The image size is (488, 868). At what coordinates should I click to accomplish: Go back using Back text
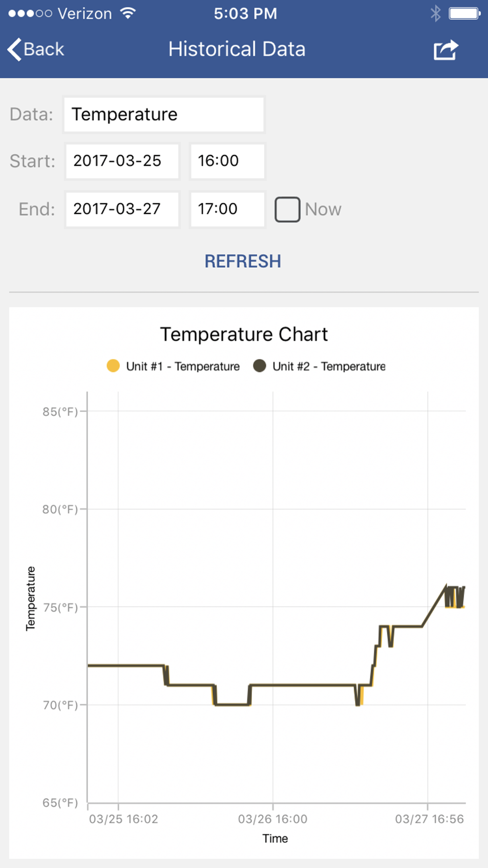coord(44,49)
